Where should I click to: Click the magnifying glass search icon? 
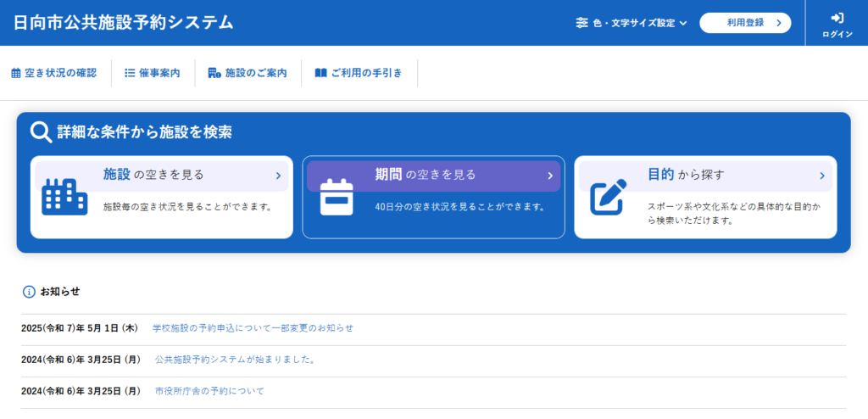coord(41,132)
